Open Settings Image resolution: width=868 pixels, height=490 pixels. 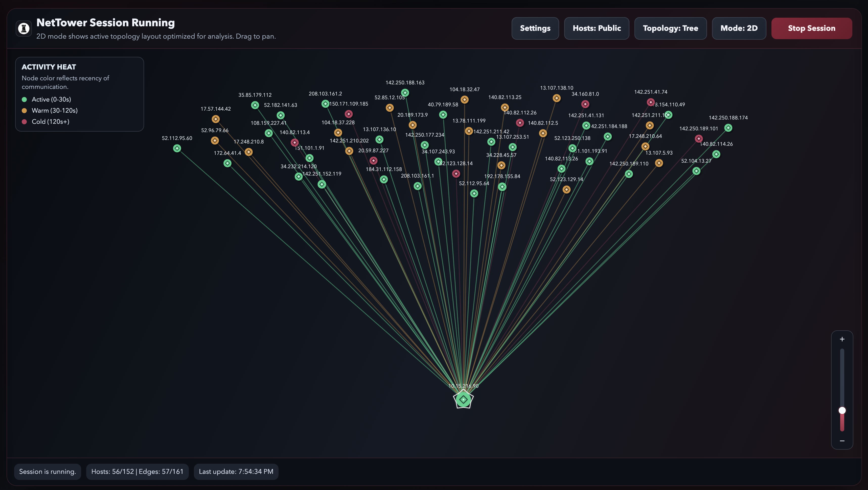(535, 28)
